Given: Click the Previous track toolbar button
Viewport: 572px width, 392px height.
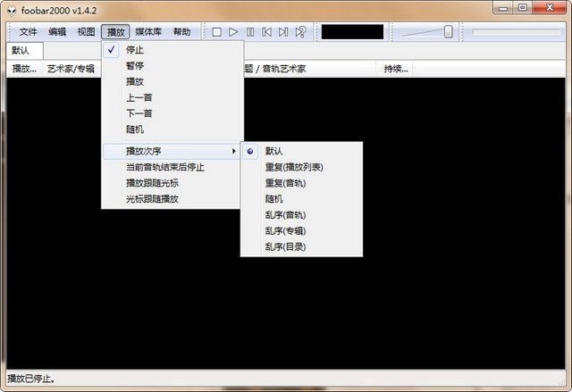Looking at the screenshot, I should tap(266, 32).
